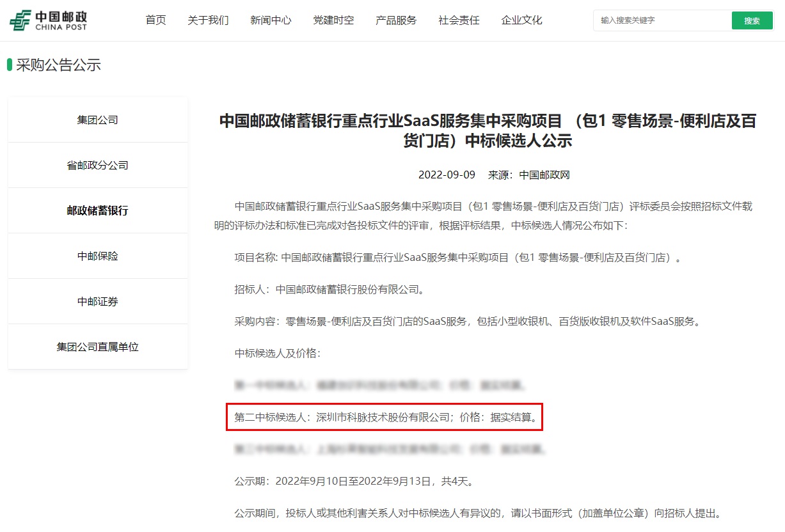785x532 pixels.
Task: Choose 邮政储蓄银行 in the sidebar
Action: pos(98,211)
